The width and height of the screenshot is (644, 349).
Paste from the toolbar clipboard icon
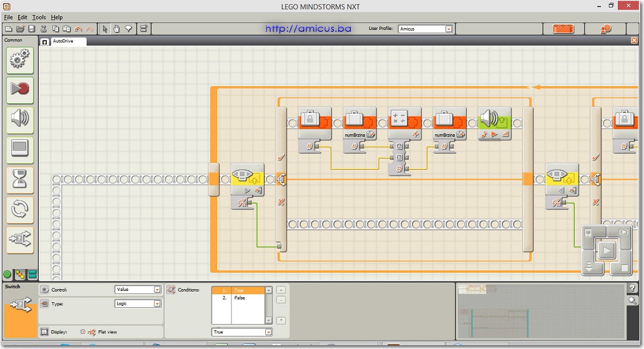(67, 29)
